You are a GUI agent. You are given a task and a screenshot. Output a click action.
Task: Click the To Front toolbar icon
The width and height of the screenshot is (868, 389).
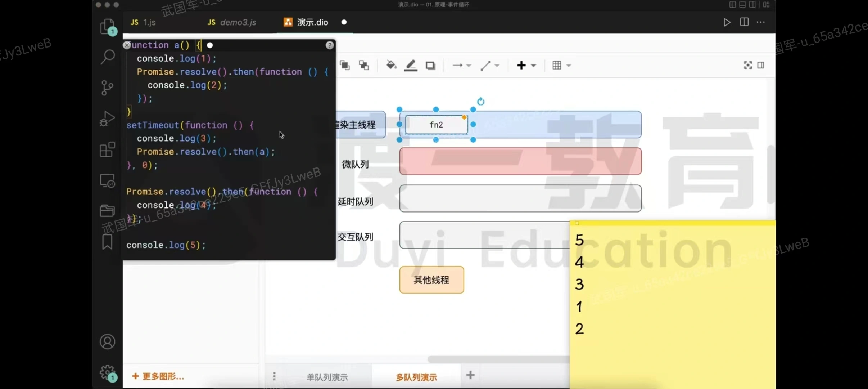(x=345, y=65)
